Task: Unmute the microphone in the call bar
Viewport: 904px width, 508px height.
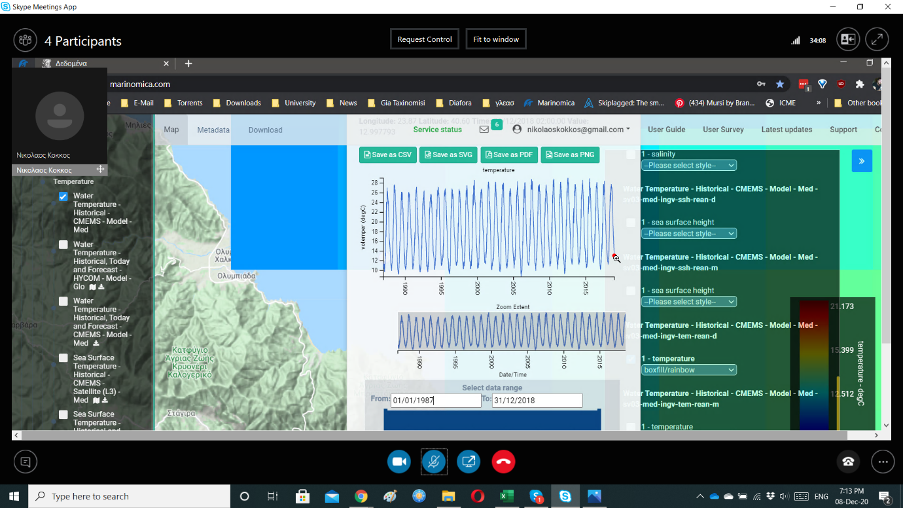Action: coord(434,461)
